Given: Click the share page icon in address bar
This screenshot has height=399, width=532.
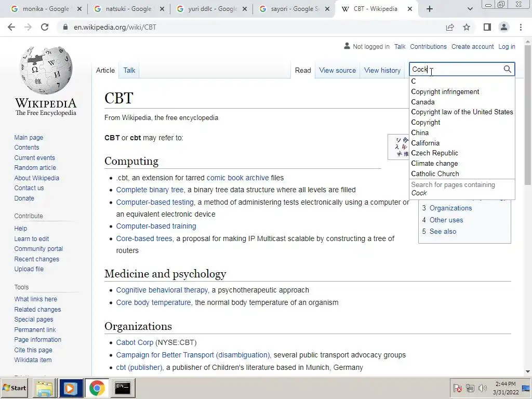Looking at the screenshot, I should 450,27.
